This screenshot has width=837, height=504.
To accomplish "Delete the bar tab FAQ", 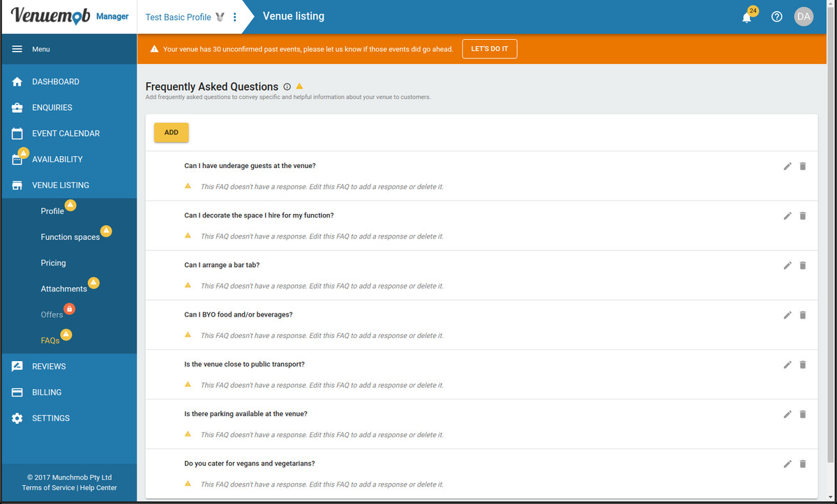I will click(x=802, y=265).
